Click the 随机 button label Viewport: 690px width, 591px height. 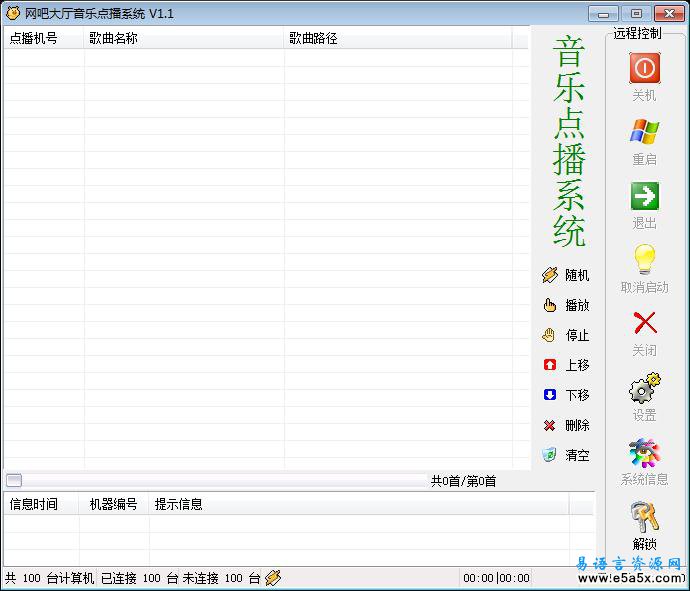pyautogui.click(x=577, y=275)
